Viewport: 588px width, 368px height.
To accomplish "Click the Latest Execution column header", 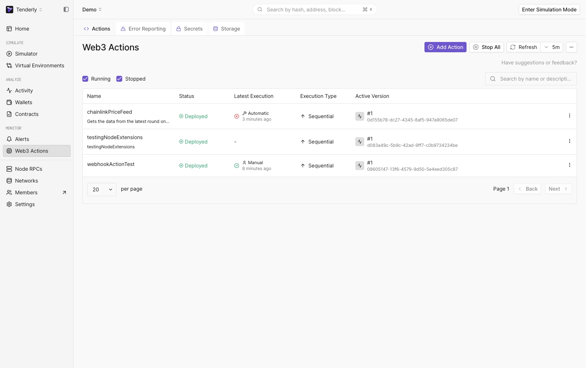I will coord(254,96).
